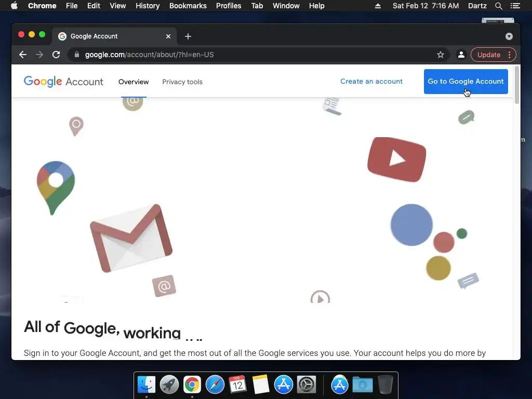Open the View menu

[x=118, y=6]
